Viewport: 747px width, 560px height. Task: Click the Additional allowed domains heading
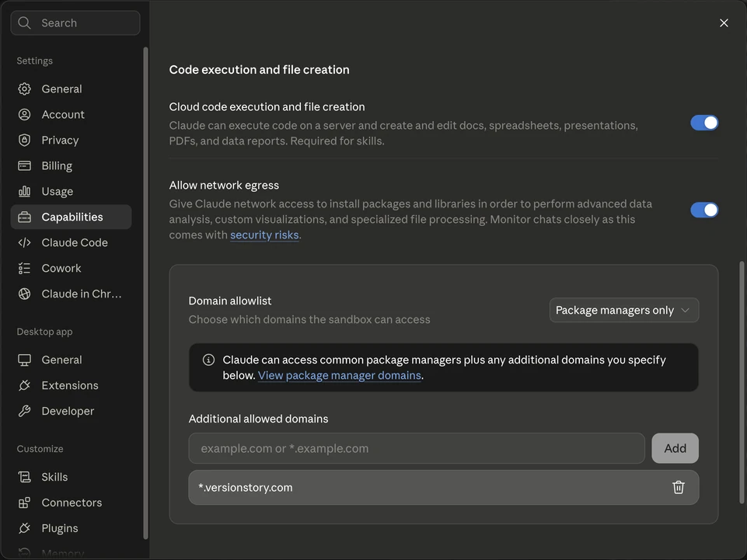click(x=258, y=419)
